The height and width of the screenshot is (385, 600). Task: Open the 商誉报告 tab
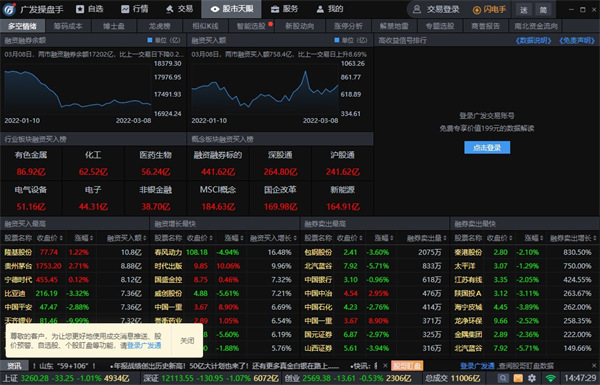(486, 26)
